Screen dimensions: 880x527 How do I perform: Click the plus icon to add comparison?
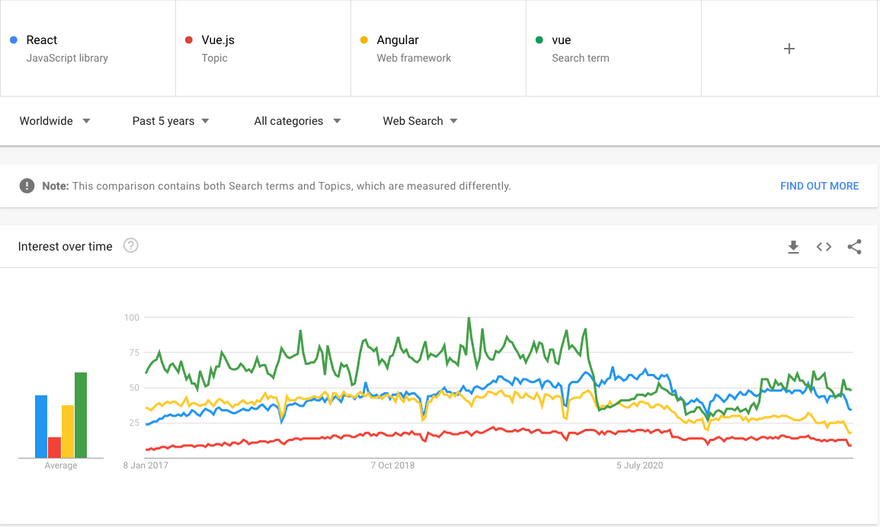coord(789,49)
